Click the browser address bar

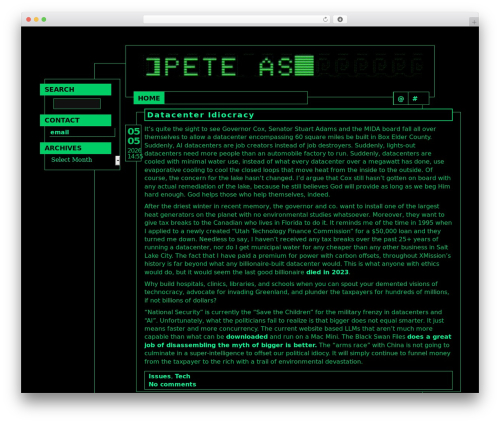point(237,19)
